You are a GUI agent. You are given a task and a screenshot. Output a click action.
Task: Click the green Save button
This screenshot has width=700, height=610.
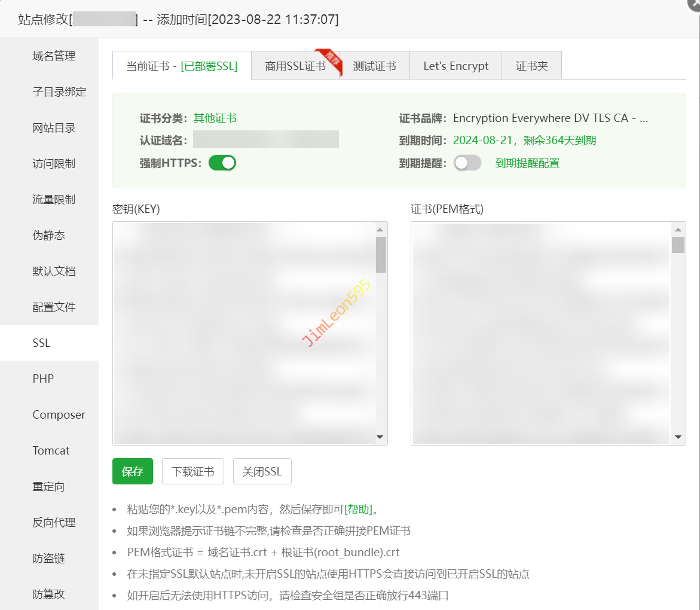pyautogui.click(x=133, y=471)
